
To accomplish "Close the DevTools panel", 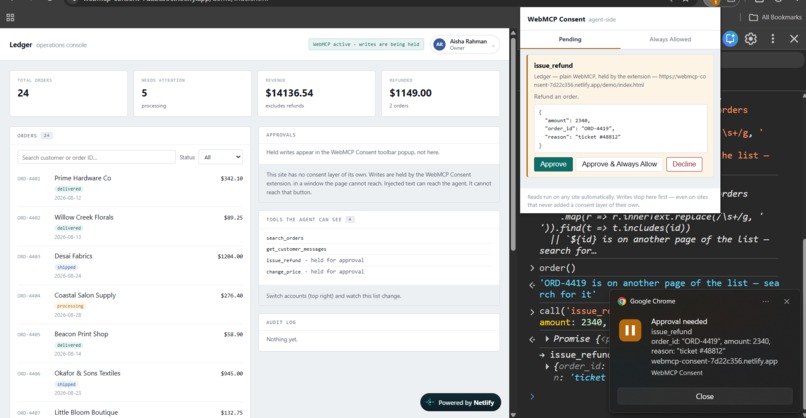I will tap(794, 39).
